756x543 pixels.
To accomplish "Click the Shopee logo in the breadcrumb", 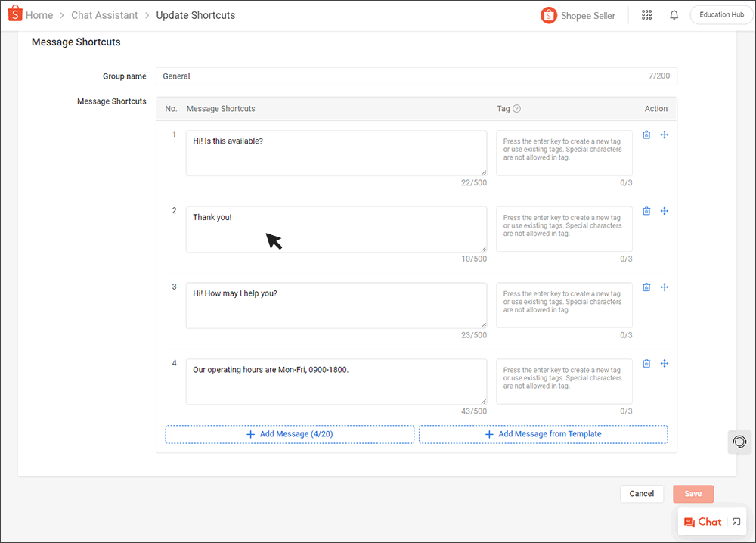I will click(14, 13).
